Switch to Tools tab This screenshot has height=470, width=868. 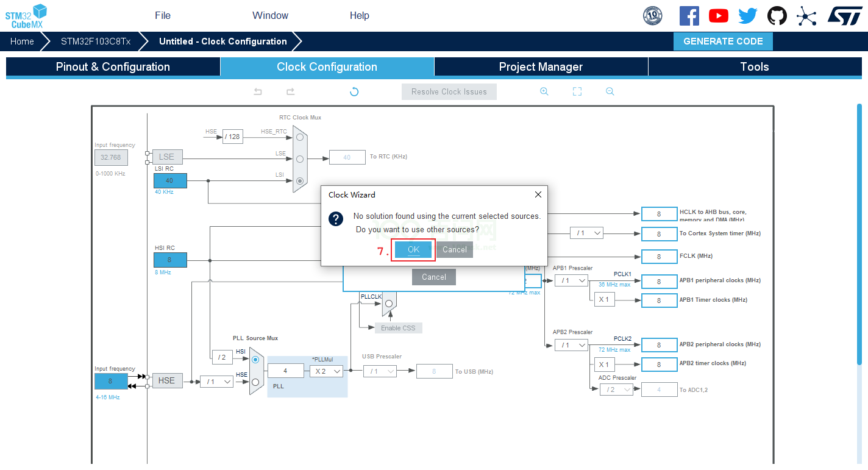pyautogui.click(x=755, y=67)
